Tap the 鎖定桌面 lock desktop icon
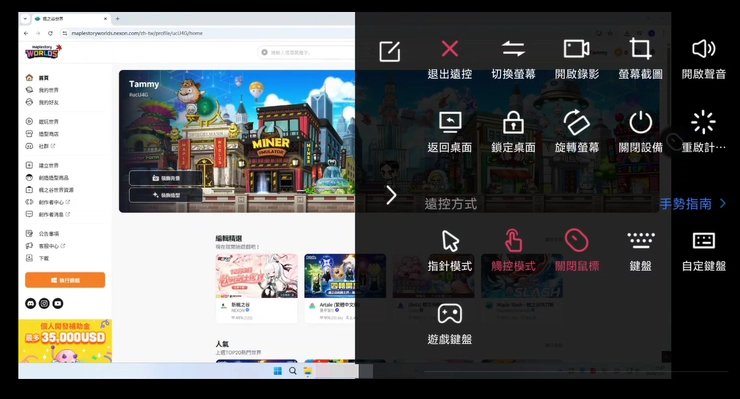The image size is (740, 399). tap(513, 122)
